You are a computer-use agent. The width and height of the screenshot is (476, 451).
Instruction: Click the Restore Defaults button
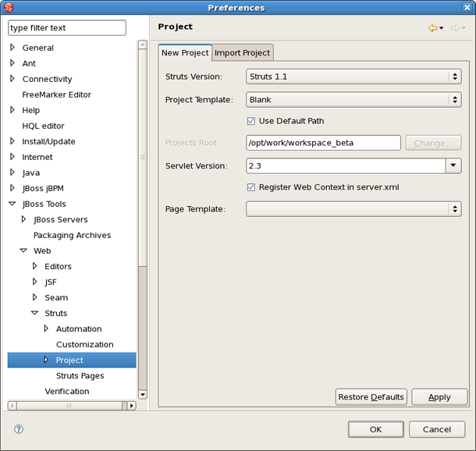pos(371,396)
